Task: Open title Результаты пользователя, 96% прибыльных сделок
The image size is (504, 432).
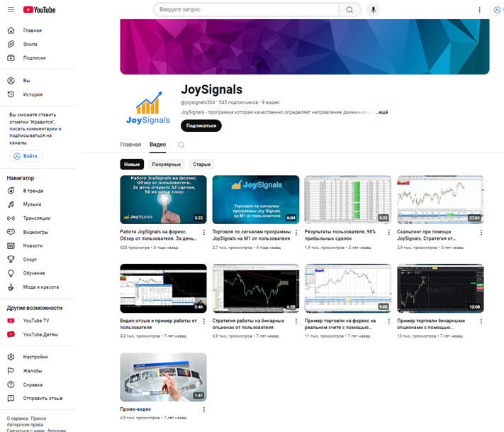Action: coord(340,235)
